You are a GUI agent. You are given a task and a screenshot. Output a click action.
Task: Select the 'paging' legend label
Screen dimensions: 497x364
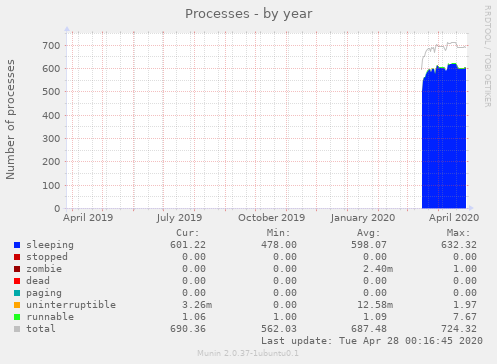[44, 293]
